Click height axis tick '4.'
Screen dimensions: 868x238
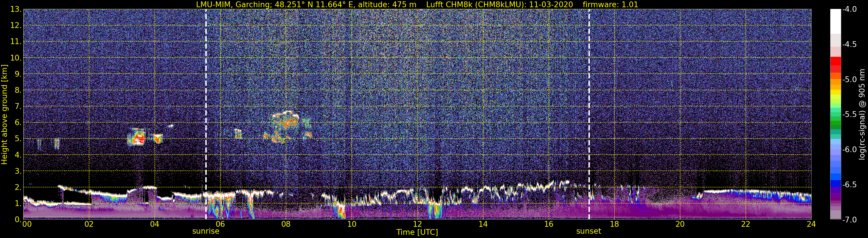18,155
